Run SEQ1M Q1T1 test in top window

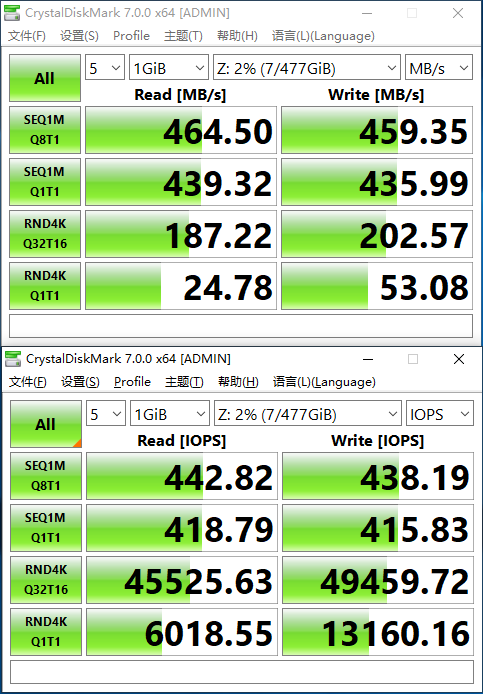pyautogui.click(x=45, y=181)
